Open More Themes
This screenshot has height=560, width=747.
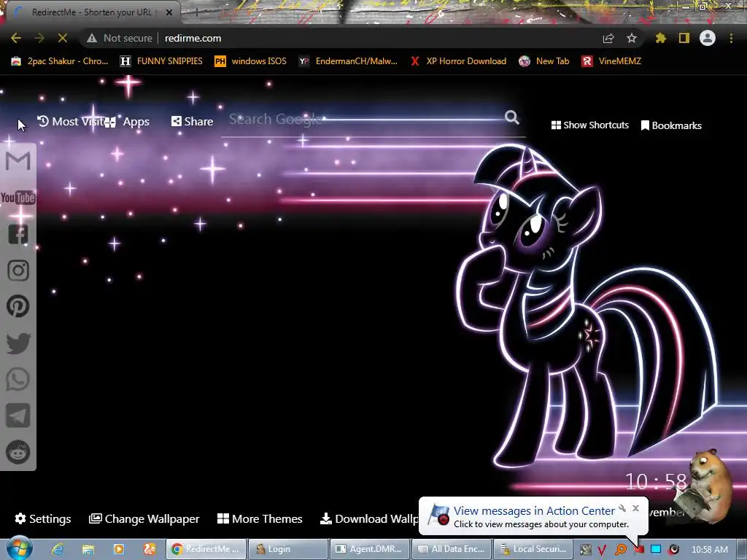260,518
